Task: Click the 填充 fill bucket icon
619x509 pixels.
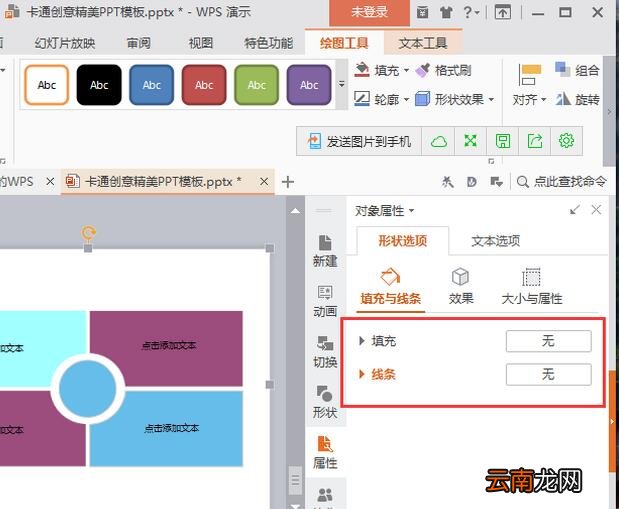Action: (362, 70)
